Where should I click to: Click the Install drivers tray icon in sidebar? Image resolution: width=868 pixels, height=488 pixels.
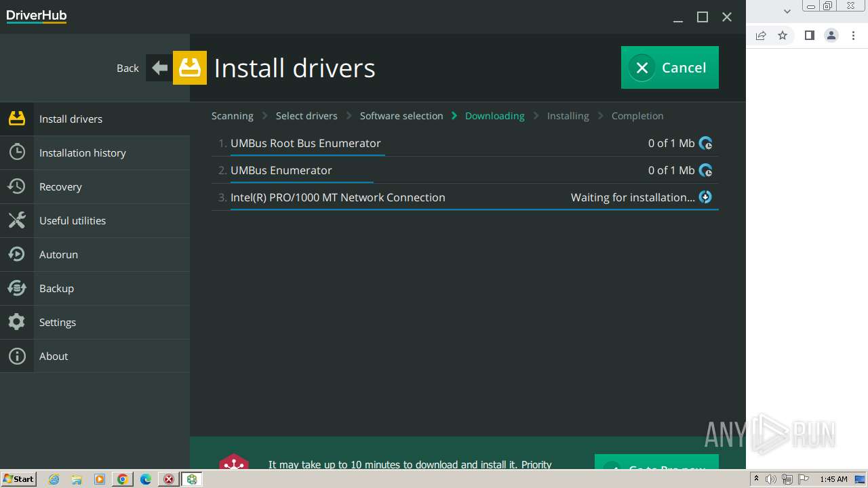tap(17, 119)
